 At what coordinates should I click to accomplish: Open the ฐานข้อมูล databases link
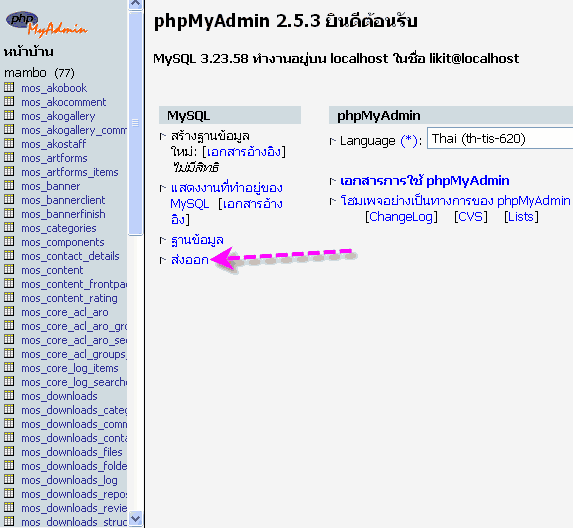[197, 240]
